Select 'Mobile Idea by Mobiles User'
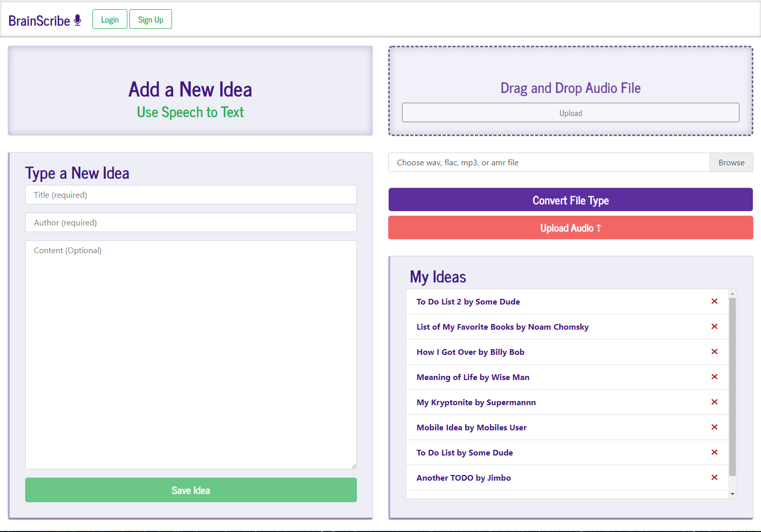Screen dimensions: 761x532 (x=471, y=427)
